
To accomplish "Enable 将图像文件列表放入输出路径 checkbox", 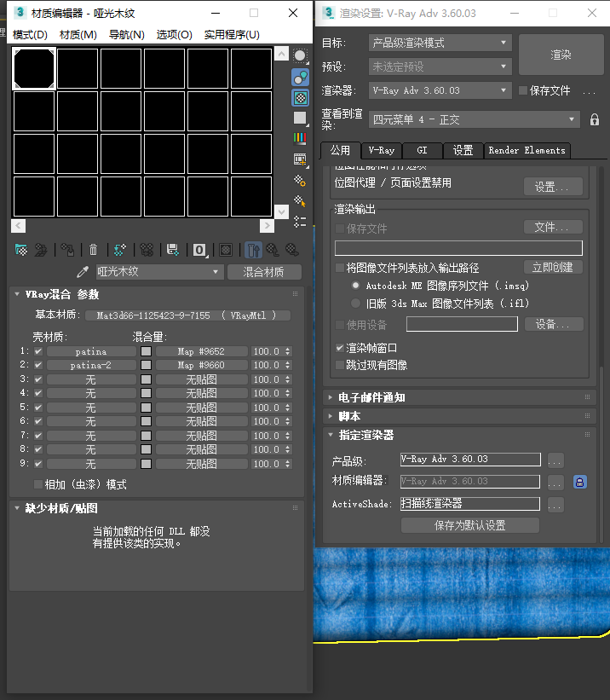I will click(x=340, y=268).
